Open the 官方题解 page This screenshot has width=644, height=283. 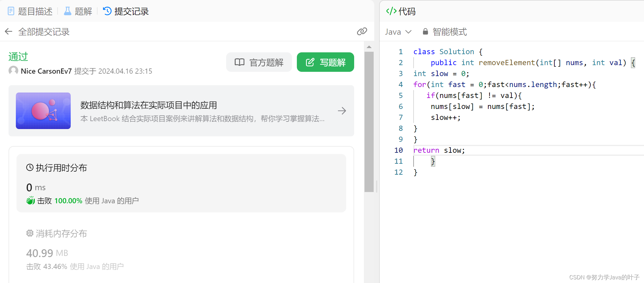[x=259, y=62]
